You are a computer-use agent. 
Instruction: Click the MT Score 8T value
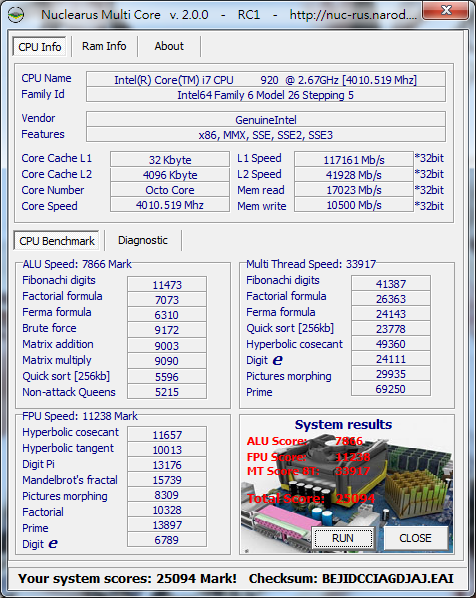(352, 471)
